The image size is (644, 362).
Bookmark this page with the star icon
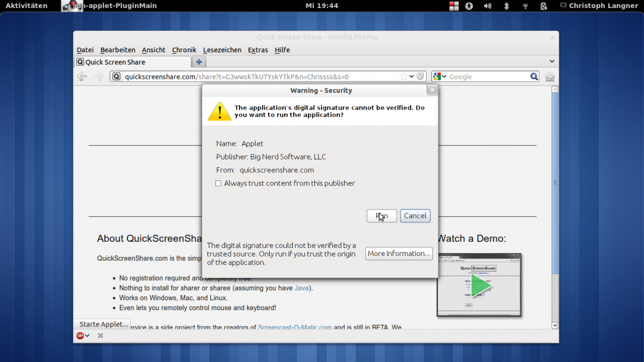point(404,76)
